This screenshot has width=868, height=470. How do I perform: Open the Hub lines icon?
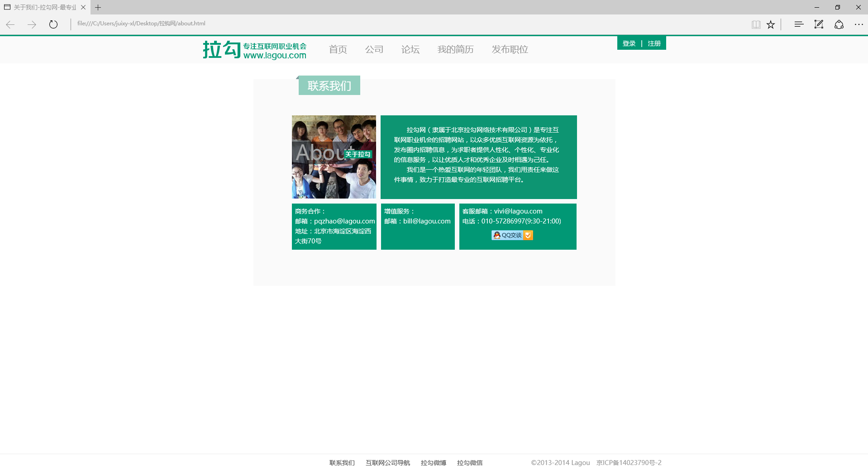click(x=799, y=24)
